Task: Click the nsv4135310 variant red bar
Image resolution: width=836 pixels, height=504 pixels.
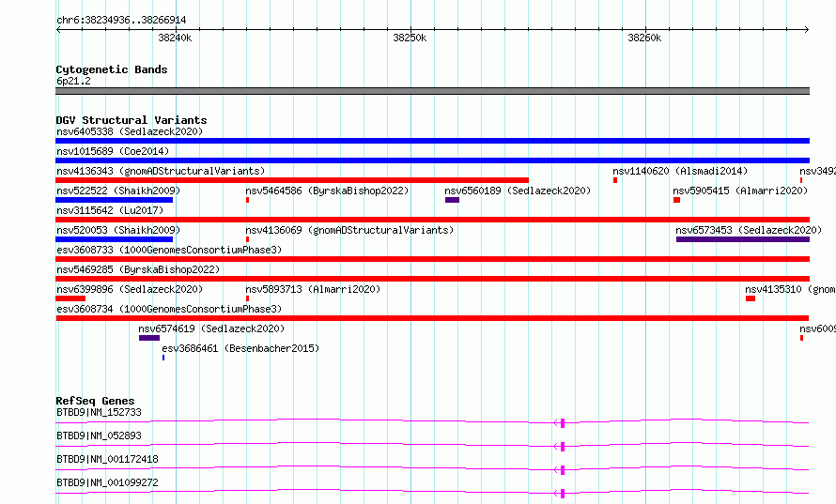Action: 751,298
